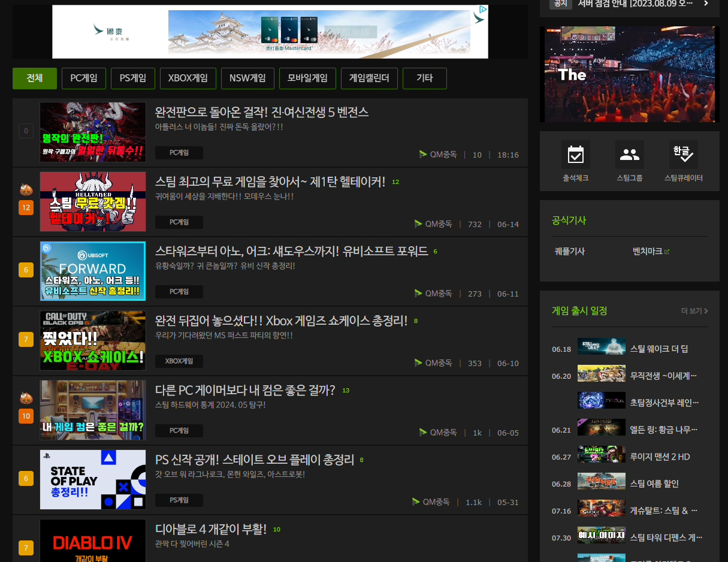Screen dimensions: 728x562
Task: Click the author flag icon on the State of Play post
Action: (416, 502)
